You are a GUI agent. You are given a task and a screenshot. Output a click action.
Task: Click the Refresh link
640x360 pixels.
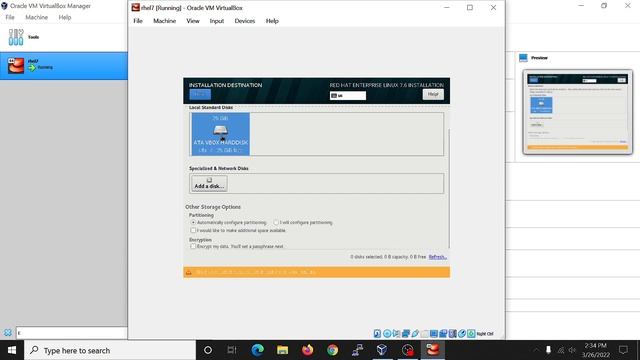(x=438, y=257)
